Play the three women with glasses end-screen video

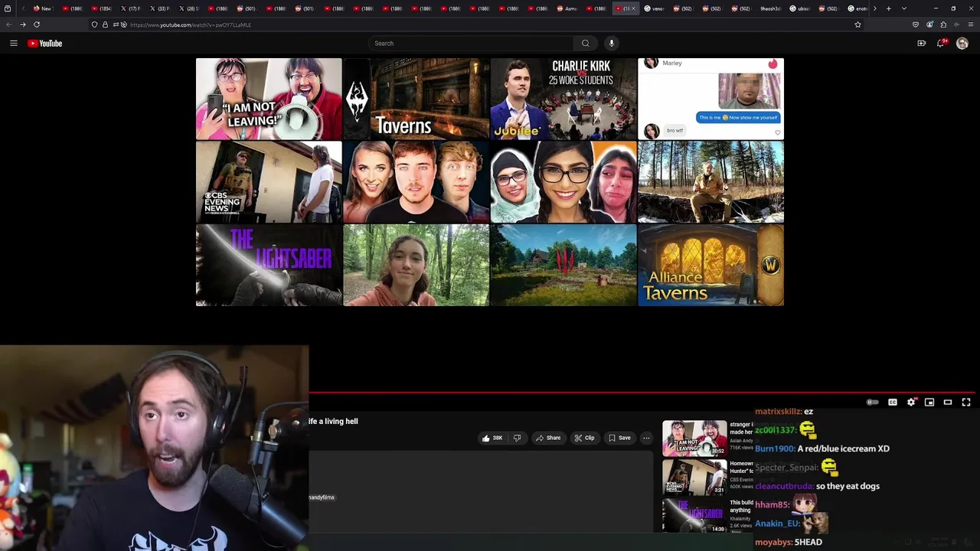(563, 182)
